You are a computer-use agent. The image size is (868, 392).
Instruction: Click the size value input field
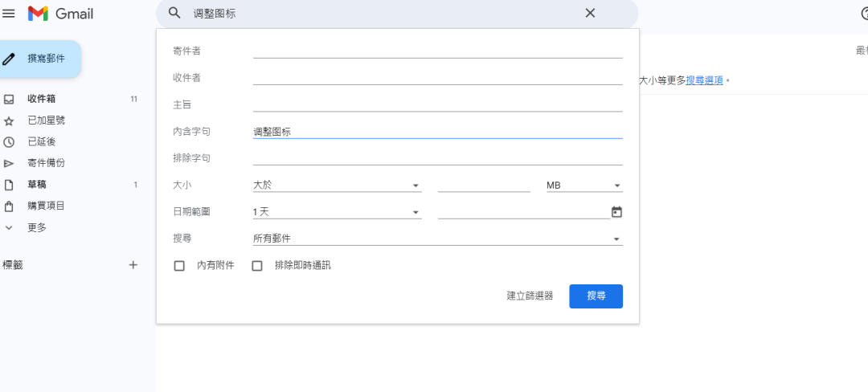point(484,186)
